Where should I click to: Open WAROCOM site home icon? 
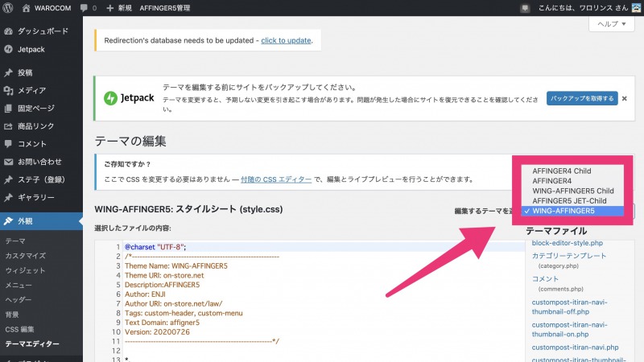click(27, 7)
